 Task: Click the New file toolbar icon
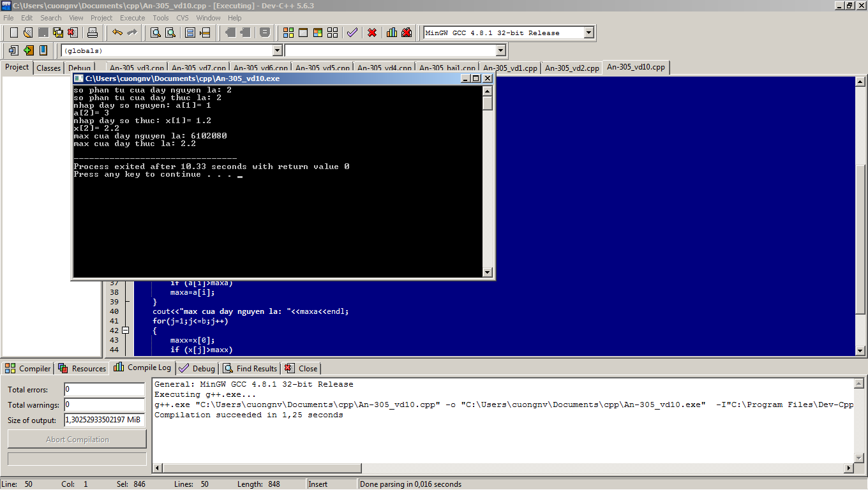coord(13,33)
